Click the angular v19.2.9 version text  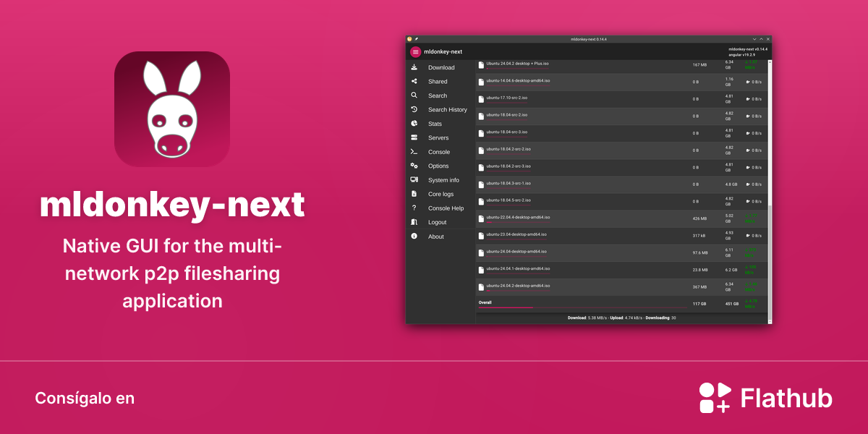pyautogui.click(x=741, y=54)
